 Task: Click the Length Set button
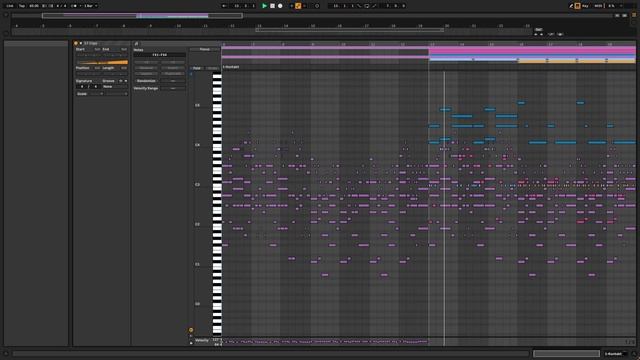click(x=124, y=68)
